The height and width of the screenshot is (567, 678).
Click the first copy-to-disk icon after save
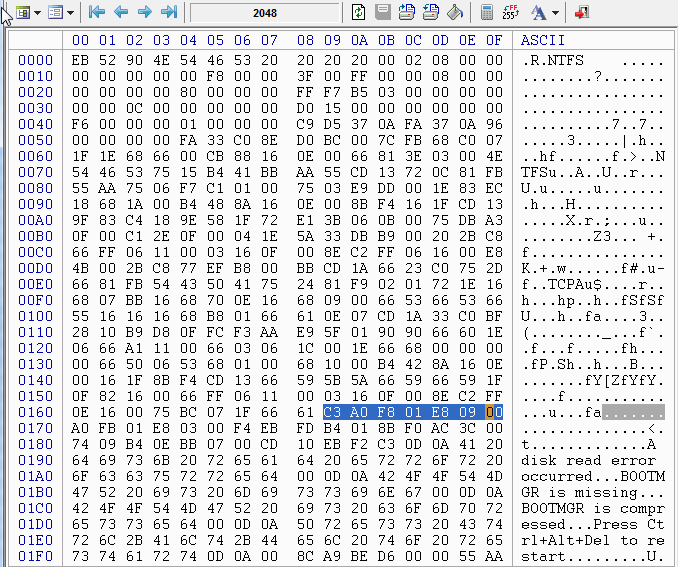click(x=406, y=12)
